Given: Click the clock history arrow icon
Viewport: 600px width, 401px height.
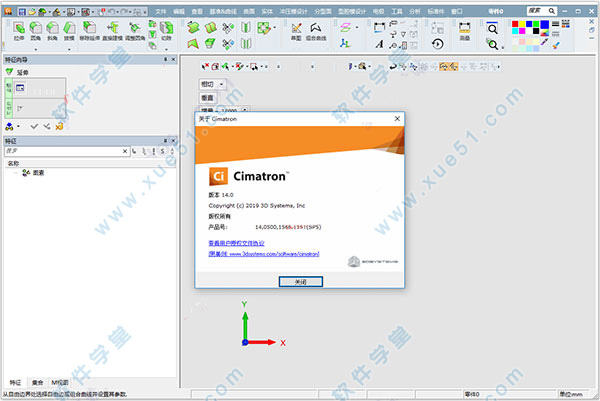Looking at the screenshot, I should [438, 44].
